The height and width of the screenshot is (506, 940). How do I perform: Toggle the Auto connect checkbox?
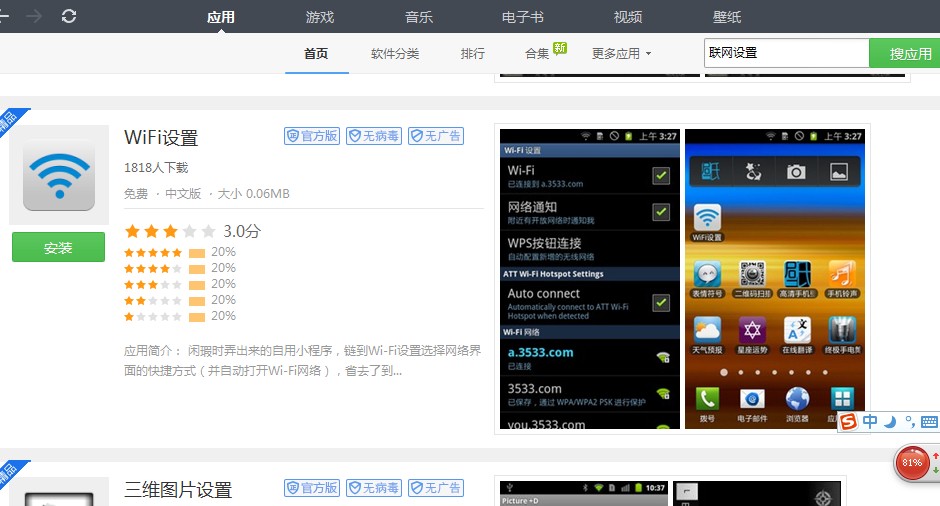tap(660, 302)
